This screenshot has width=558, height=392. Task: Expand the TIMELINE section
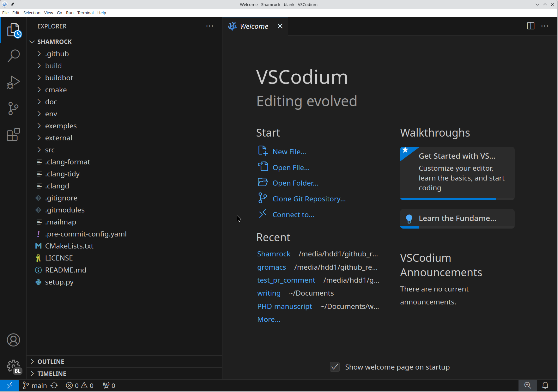click(124, 373)
